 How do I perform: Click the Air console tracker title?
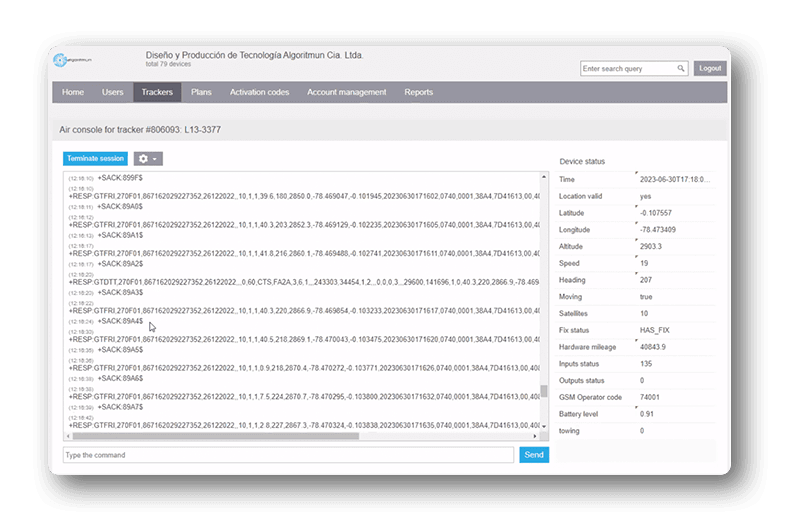coord(140,130)
